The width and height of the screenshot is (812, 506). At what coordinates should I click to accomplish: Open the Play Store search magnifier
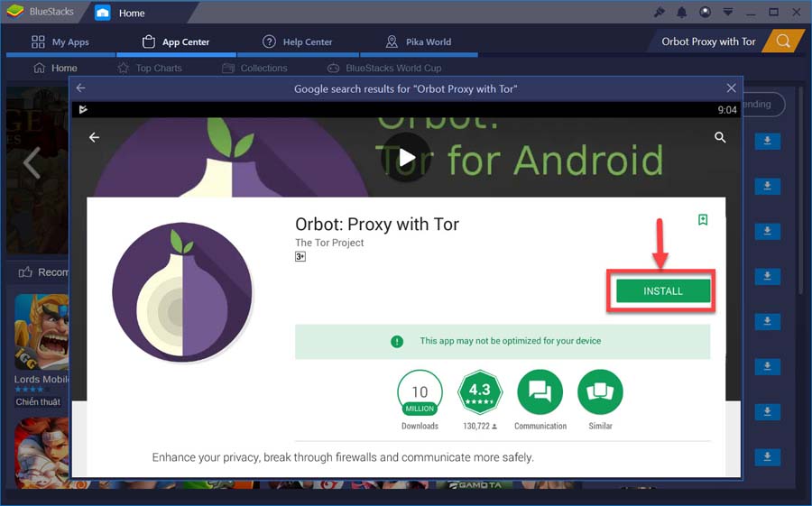[720, 137]
